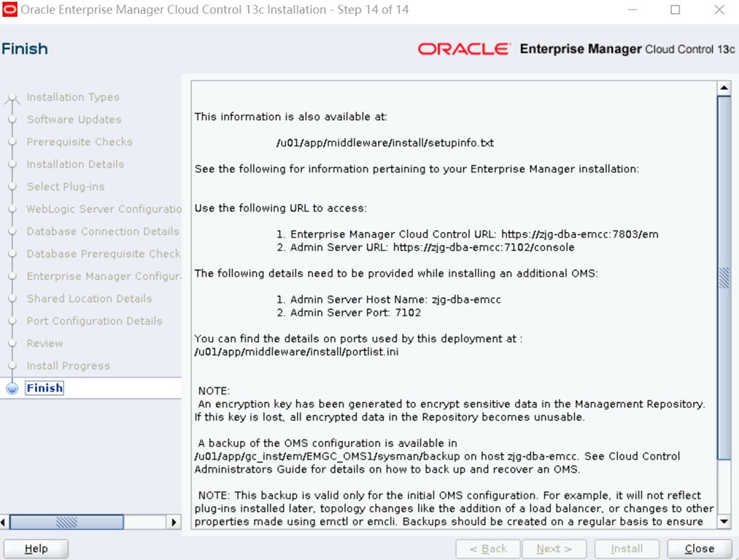
Task: Click the blue Finish step bullet icon
Action: pyautogui.click(x=12, y=388)
